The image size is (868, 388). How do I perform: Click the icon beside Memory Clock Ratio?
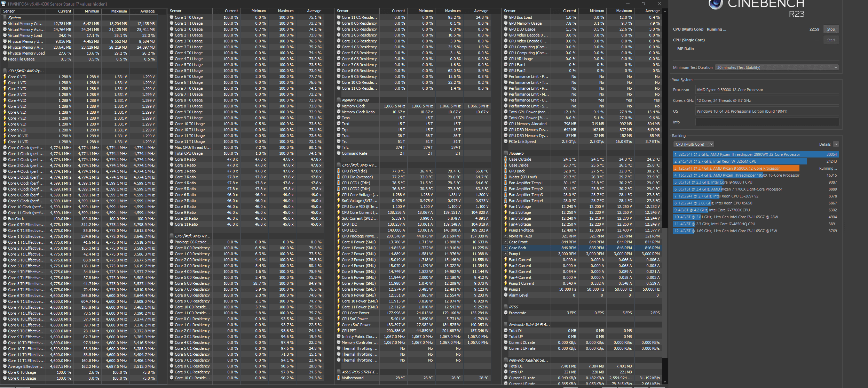pos(339,112)
